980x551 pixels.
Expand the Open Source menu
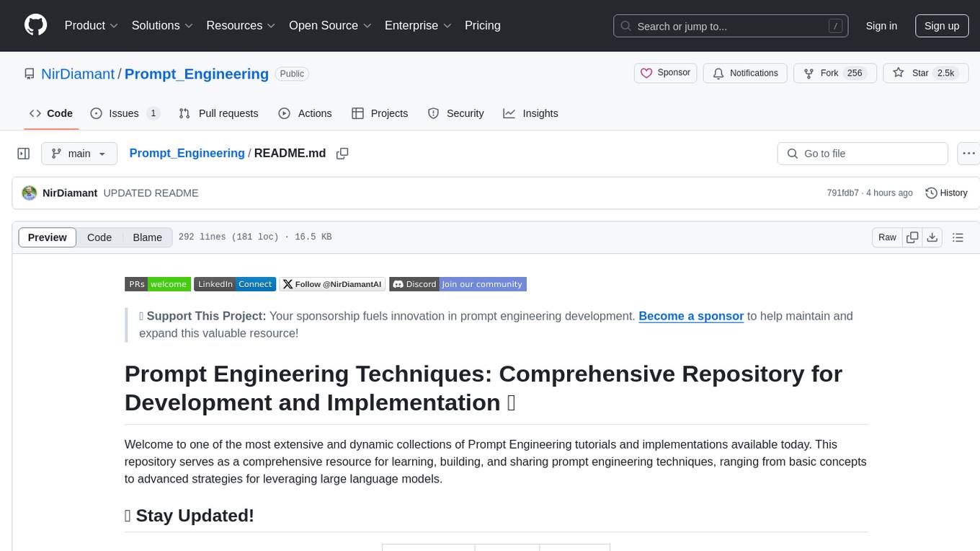pyautogui.click(x=330, y=25)
